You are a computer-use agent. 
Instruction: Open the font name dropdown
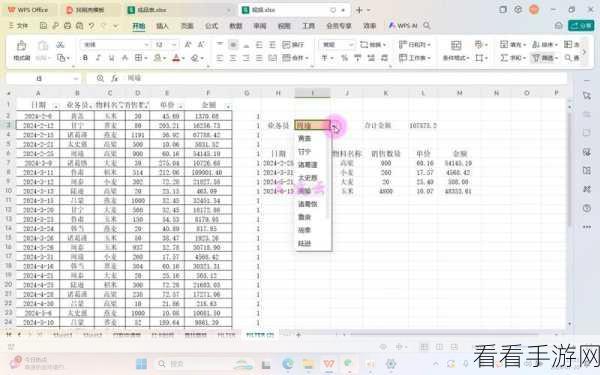click(x=147, y=45)
